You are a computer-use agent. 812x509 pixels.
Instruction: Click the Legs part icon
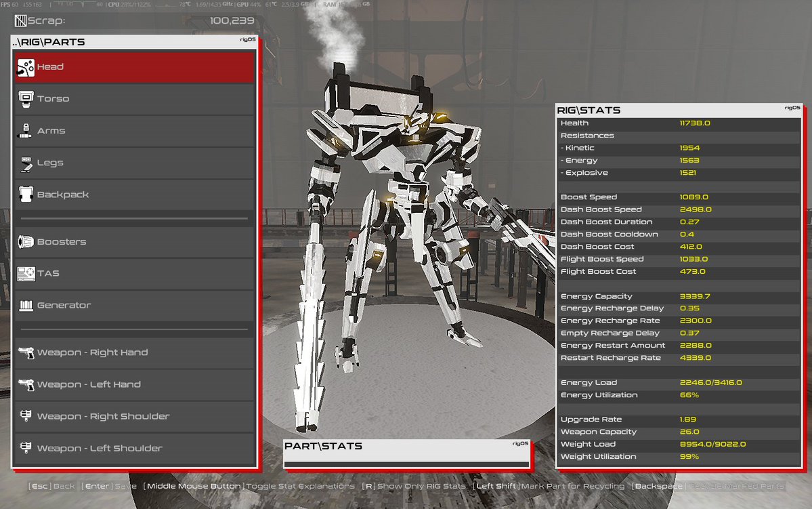pyautogui.click(x=26, y=163)
